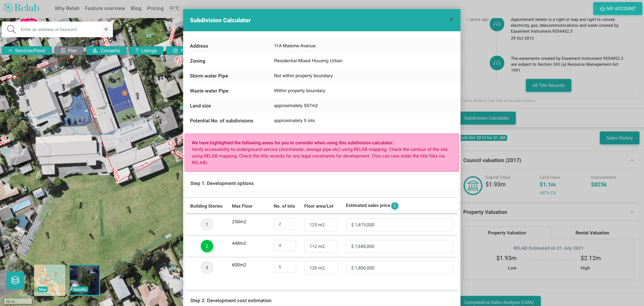Select the Satellite basemap thumbnail

click(x=84, y=280)
